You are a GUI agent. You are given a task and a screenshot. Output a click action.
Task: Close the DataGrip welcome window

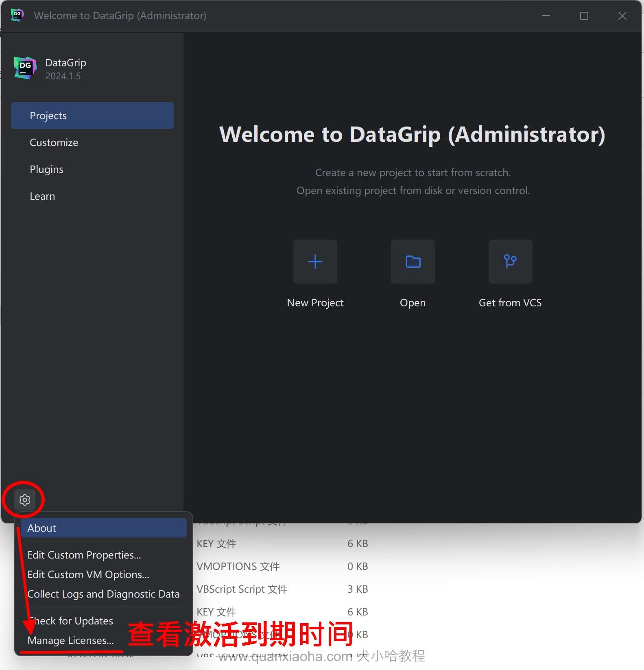[622, 15]
